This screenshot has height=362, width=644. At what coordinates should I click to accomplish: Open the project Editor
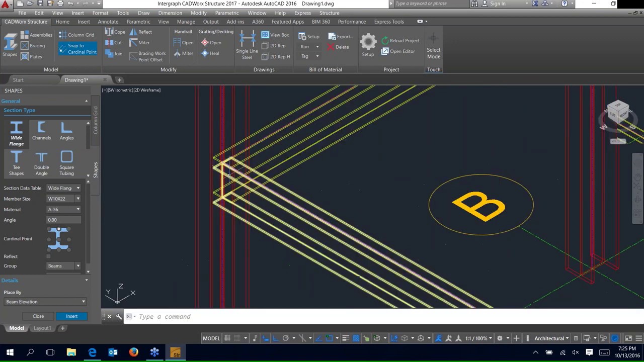click(398, 51)
